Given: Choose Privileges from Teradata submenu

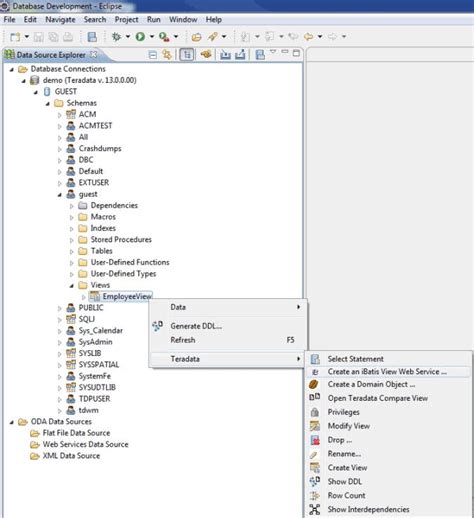Looking at the screenshot, I should 389,412.
